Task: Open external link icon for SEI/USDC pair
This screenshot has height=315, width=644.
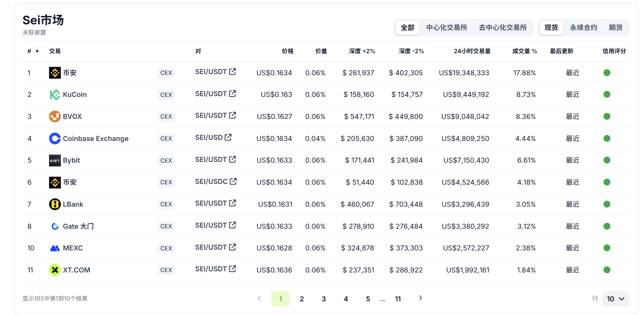Action: tap(233, 182)
